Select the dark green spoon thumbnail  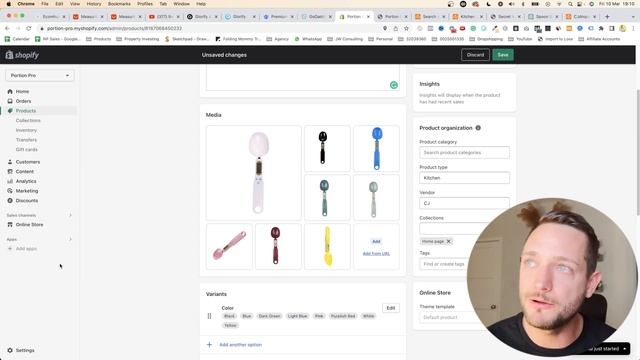[327, 198]
